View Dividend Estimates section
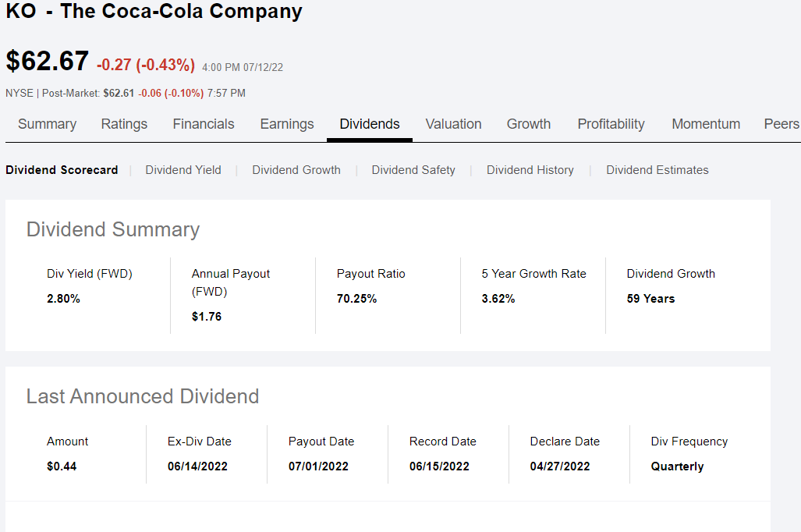Screen dimensions: 801x532 click(657, 170)
